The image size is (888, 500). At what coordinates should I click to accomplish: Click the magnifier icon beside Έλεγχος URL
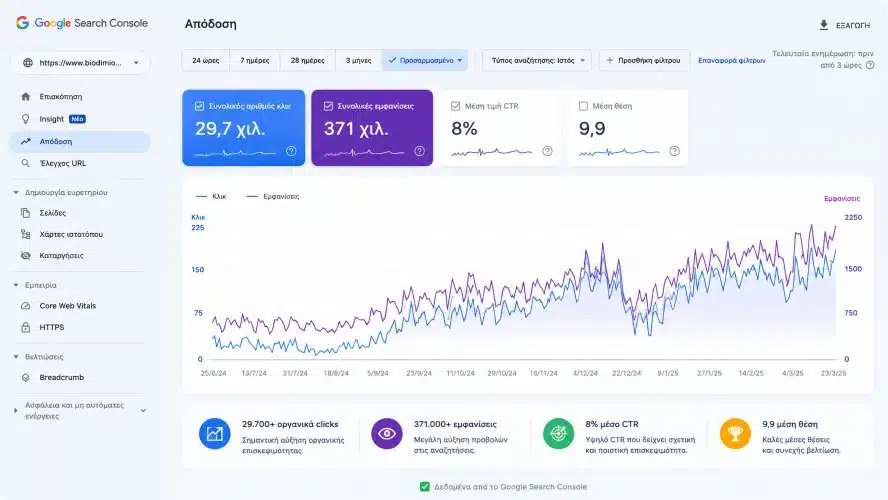pyautogui.click(x=25, y=163)
